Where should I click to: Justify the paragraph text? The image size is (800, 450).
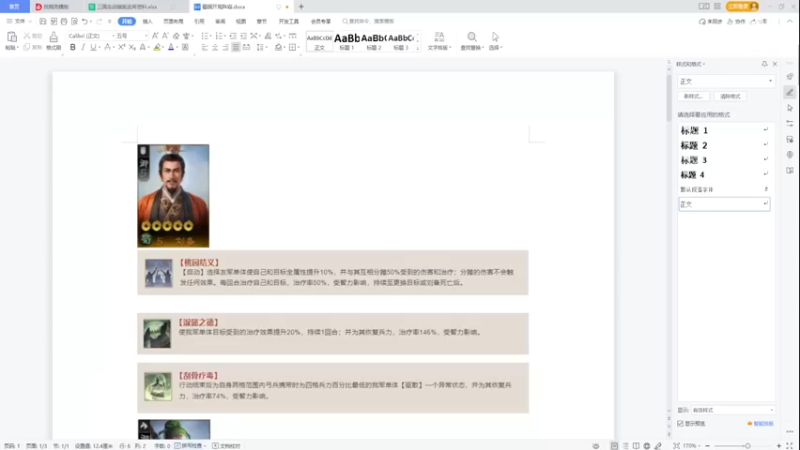point(236,47)
